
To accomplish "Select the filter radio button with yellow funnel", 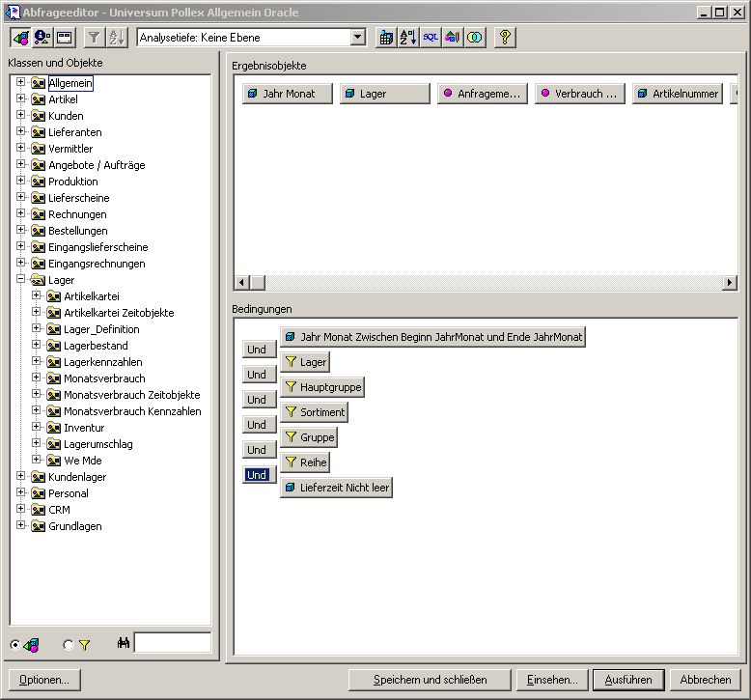I will pos(68,644).
